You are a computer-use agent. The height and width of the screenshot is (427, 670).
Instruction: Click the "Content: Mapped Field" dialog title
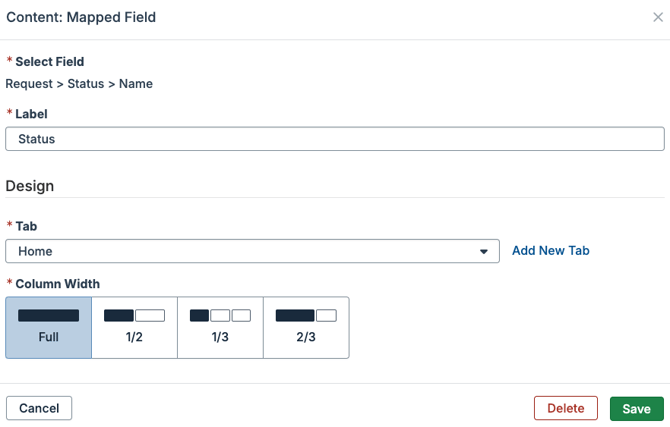point(81,18)
